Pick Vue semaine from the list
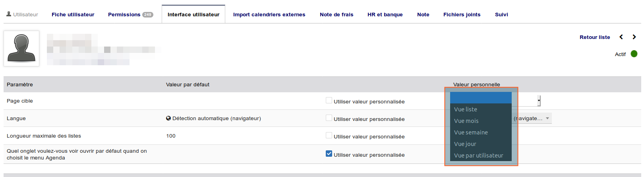Image resolution: width=644 pixels, height=177 pixels. (x=471, y=132)
